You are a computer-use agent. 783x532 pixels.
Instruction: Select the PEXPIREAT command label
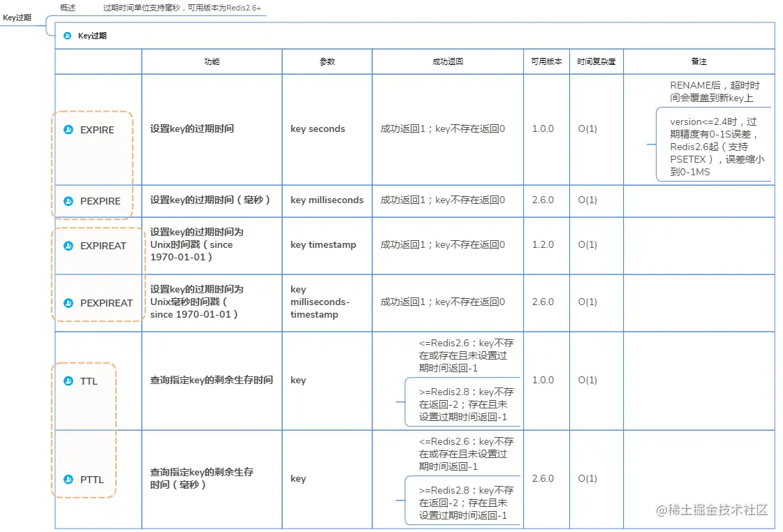coord(106,303)
